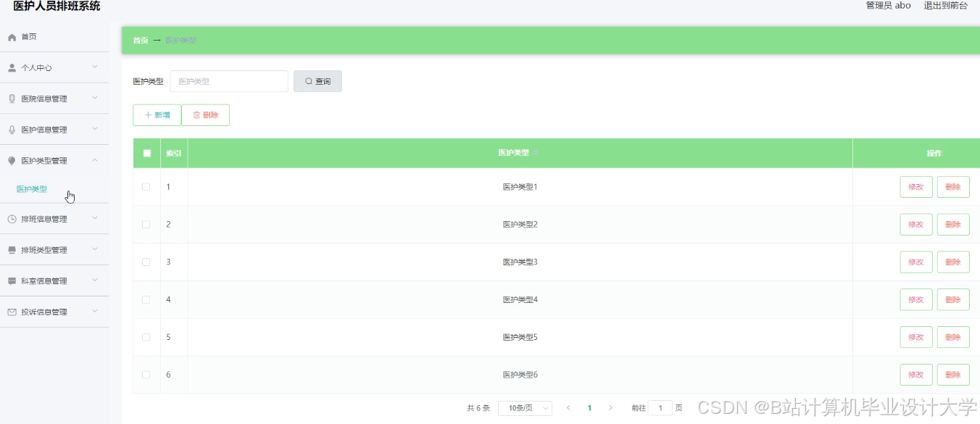Image resolution: width=980 pixels, height=424 pixels.
Task: Expand the 医护信息管理 chevron
Action: pyautogui.click(x=95, y=130)
